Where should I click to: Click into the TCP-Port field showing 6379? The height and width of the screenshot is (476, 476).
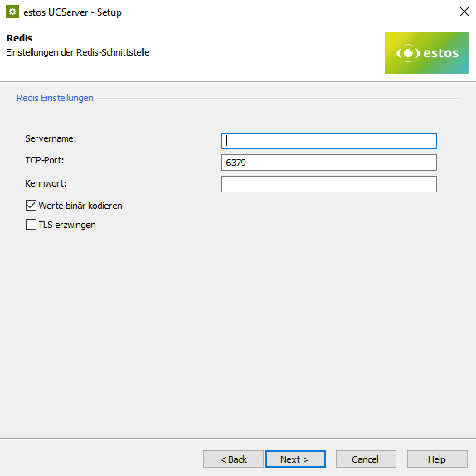click(329, 163)
